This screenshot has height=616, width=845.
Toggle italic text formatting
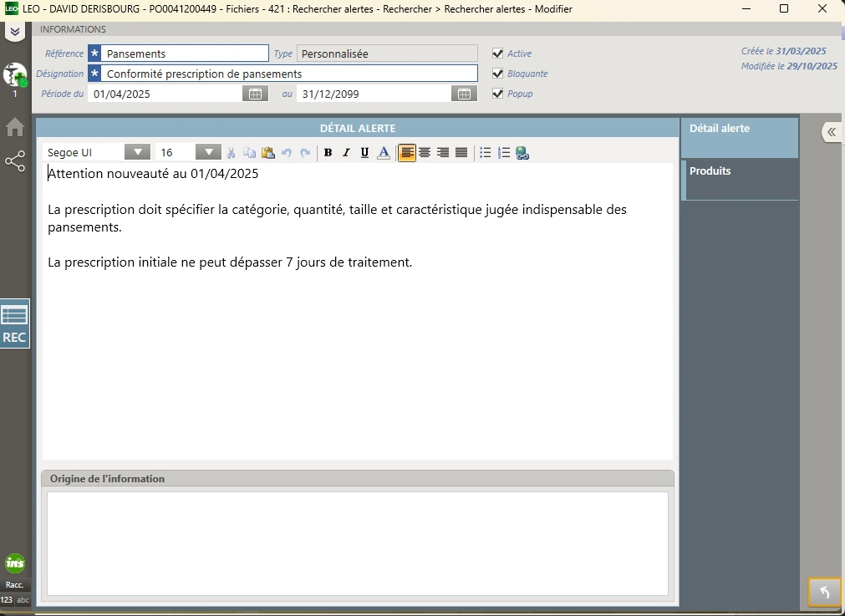point(346,153)
